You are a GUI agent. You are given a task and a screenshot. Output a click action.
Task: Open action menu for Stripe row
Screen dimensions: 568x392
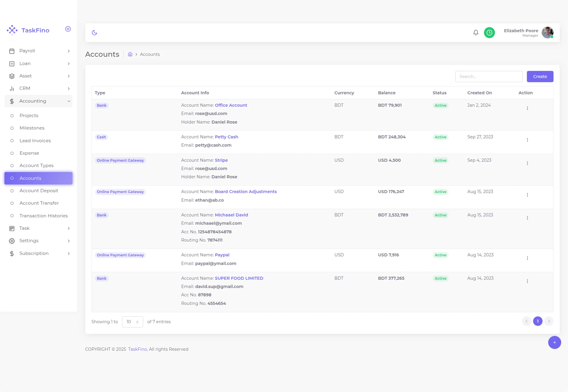tap(527, 163)
